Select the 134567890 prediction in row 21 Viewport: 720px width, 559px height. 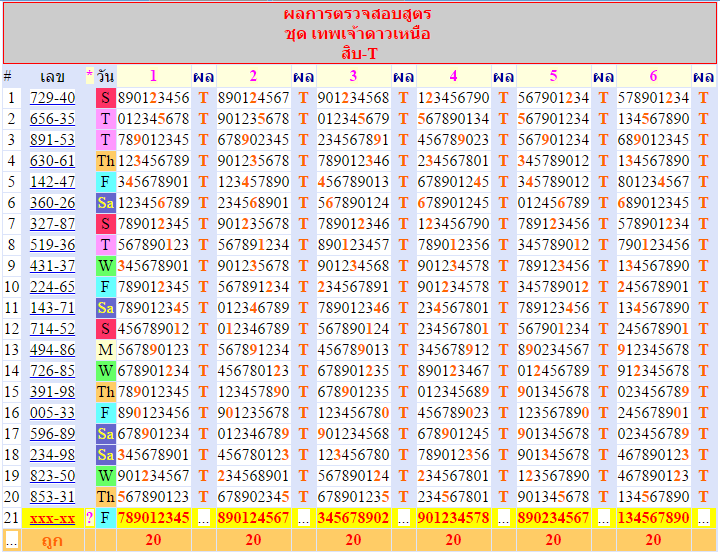(x=653, y=518)
